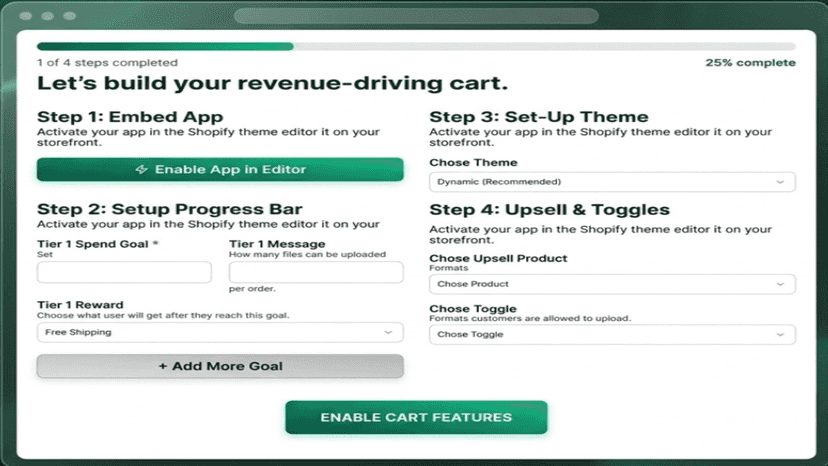Open the Chose Product dropdown
828x466 pixels.
(x=612, y=284)
